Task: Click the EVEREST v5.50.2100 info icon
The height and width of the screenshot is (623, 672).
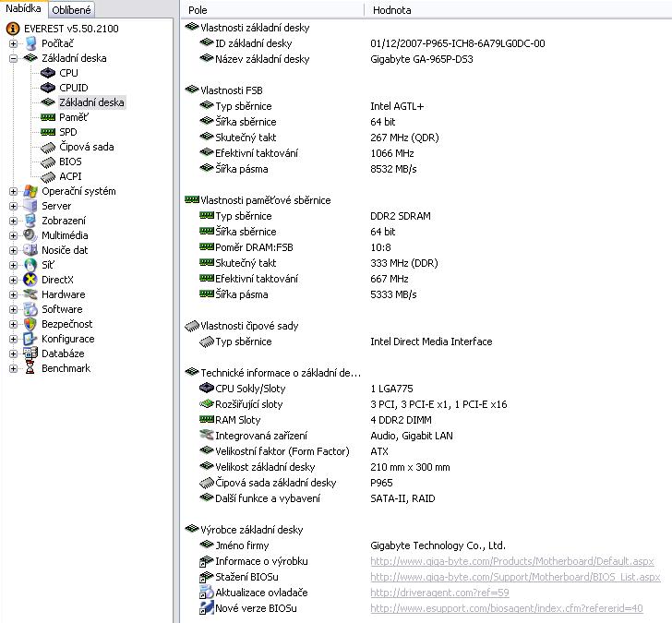Action: (x=13, y=29)
